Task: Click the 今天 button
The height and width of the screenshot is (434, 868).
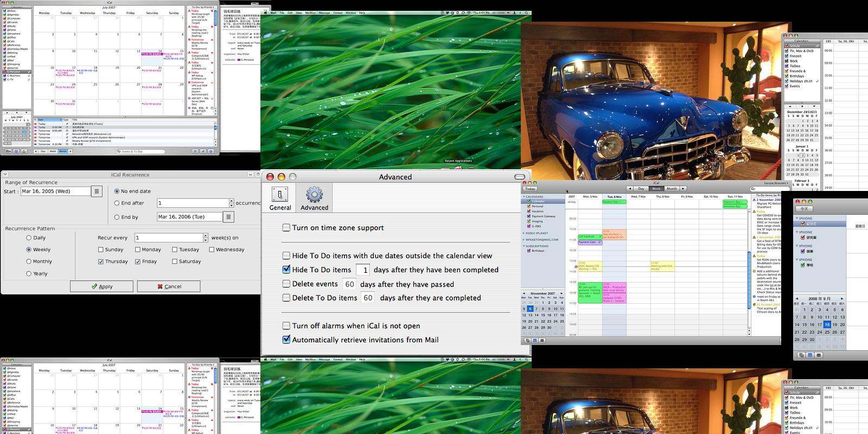Action: click(x=804, y=209)
